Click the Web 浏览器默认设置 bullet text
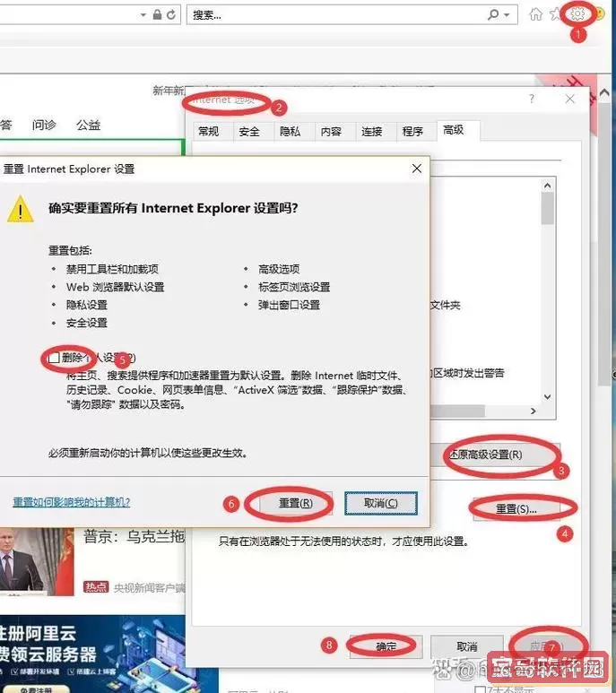This screenshot has width=616, height=693. [x=116, y=287]
